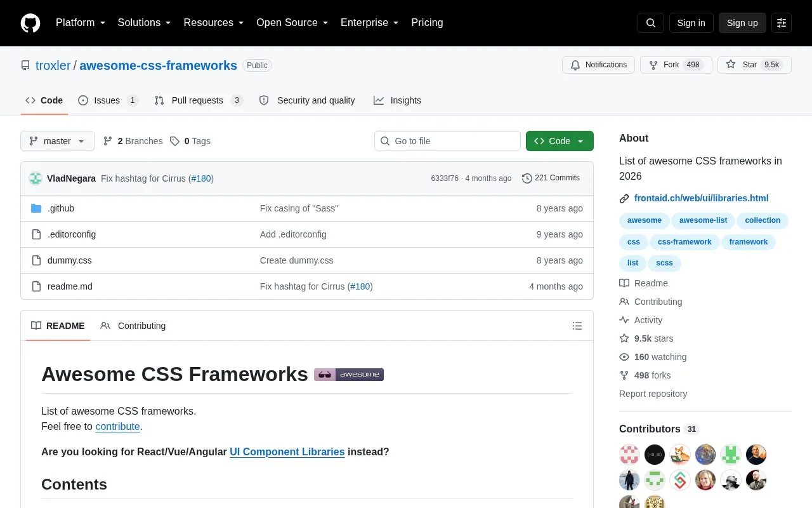Select the Contributing tab in readme panel
812x508 pixels.
point(133,326)
